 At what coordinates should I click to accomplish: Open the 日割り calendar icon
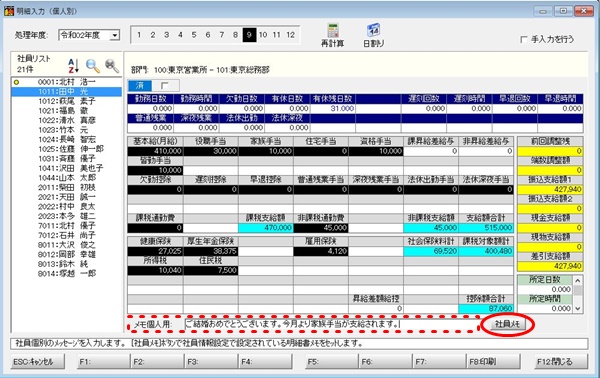click(x=373, y=31)
